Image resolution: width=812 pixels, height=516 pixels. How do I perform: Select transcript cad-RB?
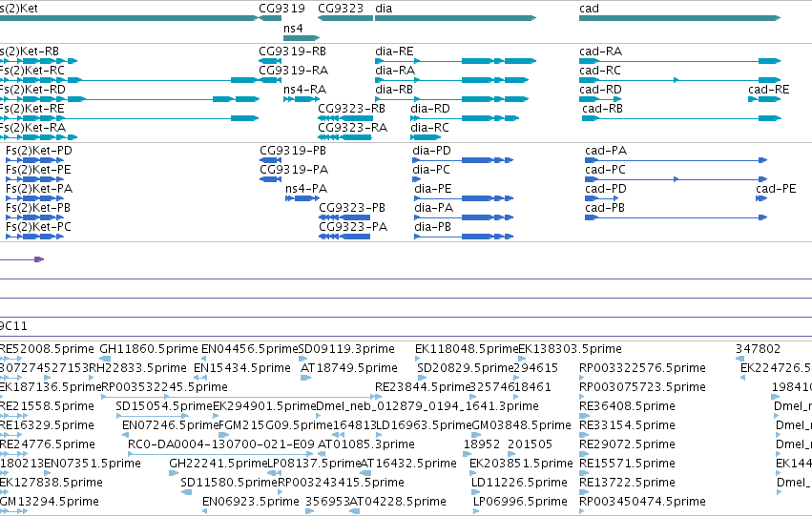681,118
